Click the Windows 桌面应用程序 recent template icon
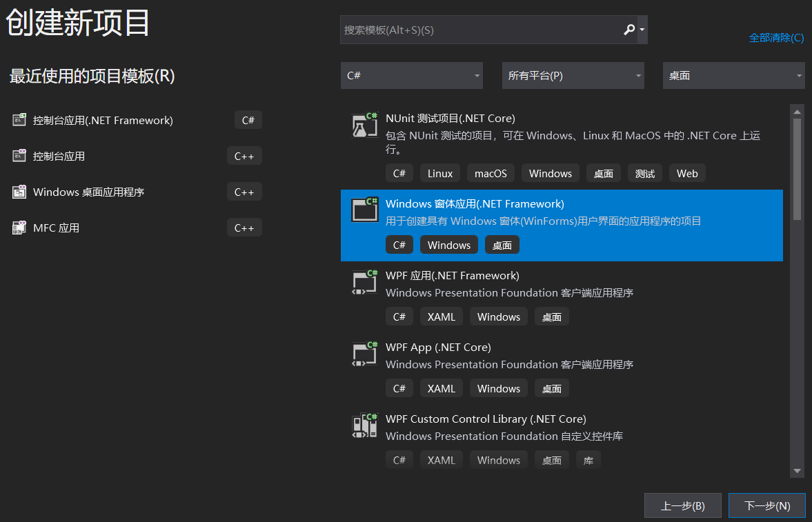Image resolution: width=812 pixels, height=522 pixels. click(x=19, y=192)
